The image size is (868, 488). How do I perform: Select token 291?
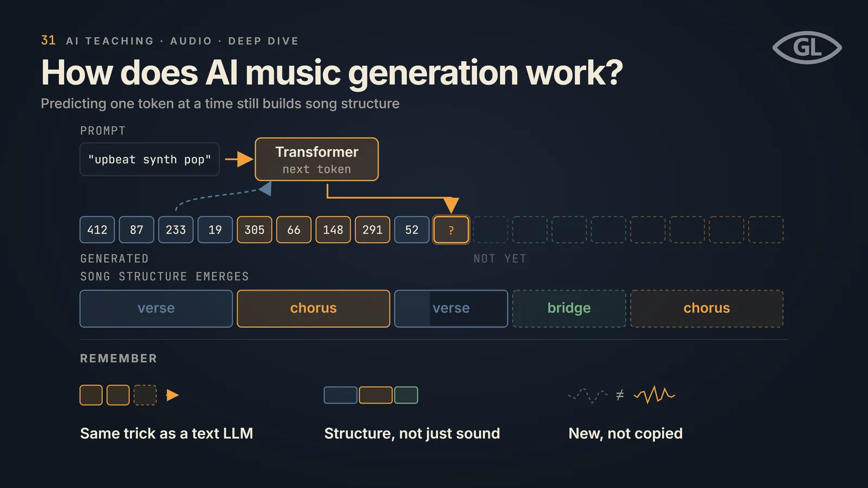pyautogui.click(x=373, y=230)
